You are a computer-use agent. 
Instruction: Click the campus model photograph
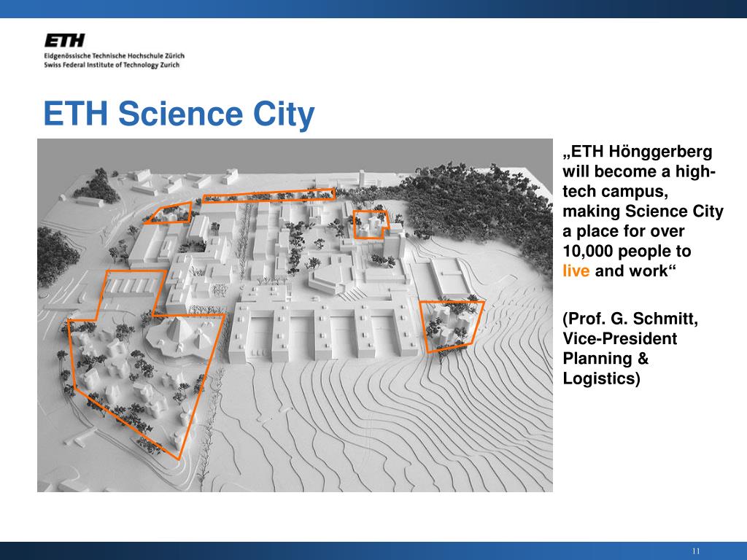(x=295, y=315)
